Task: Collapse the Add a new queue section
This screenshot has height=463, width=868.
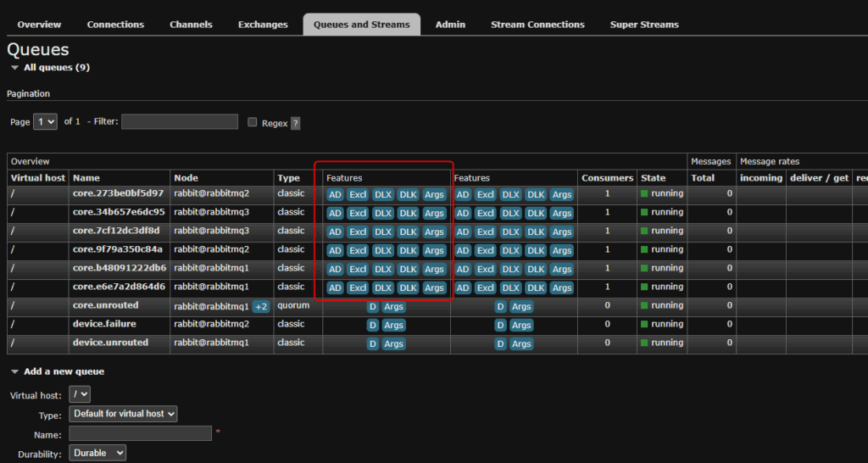Action: pos(14,371)
